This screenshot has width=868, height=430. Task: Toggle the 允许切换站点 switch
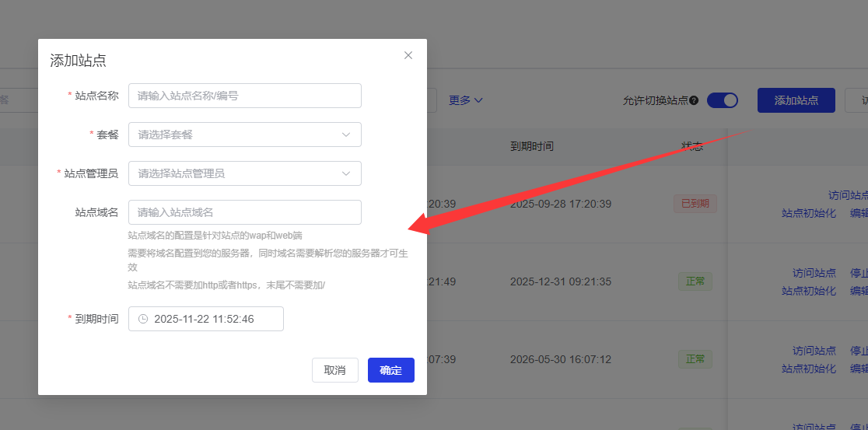[x=721, y=100]
